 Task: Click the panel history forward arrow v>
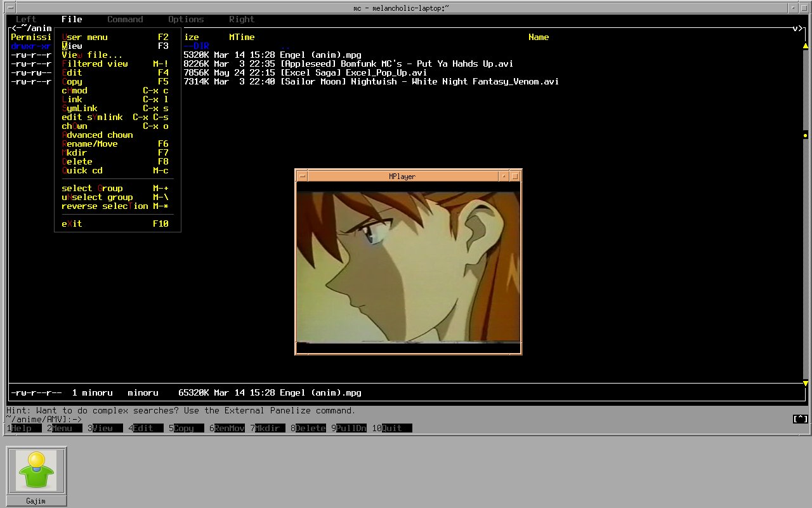tap(798, 29)
